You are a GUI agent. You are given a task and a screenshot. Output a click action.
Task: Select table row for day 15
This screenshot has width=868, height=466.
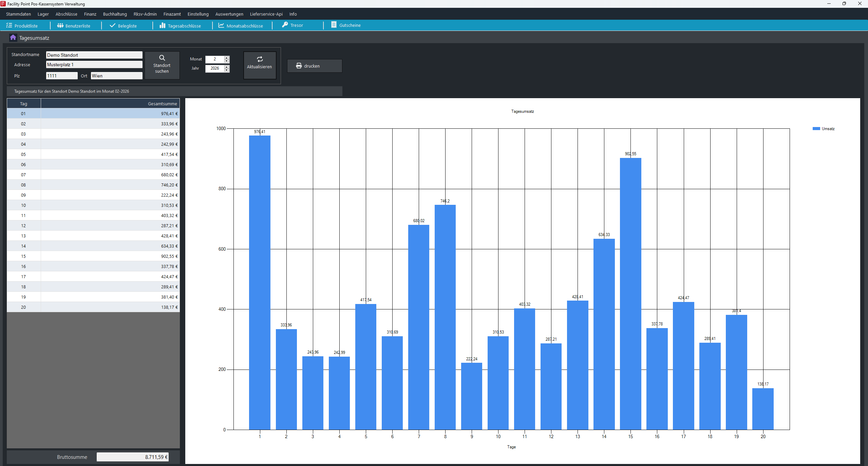coord(93,256)
